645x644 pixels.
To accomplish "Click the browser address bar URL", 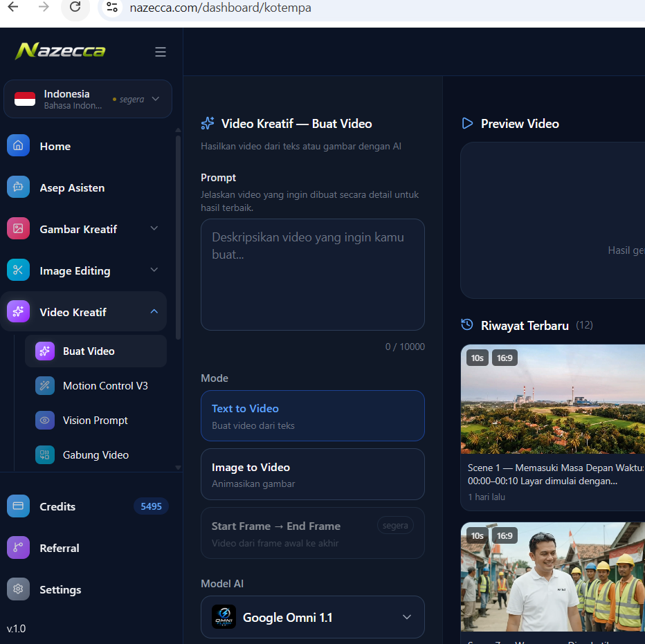I will tap(221, 8).
